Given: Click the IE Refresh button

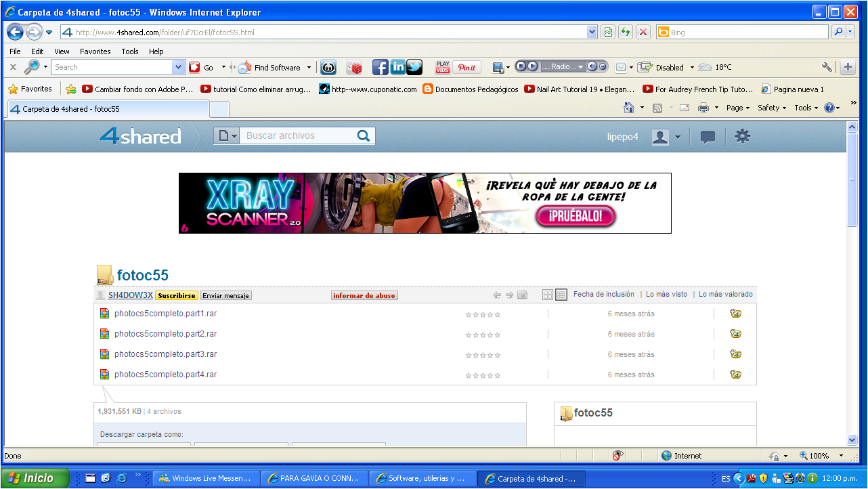Looking at the screenshot, I should (626, 32).
